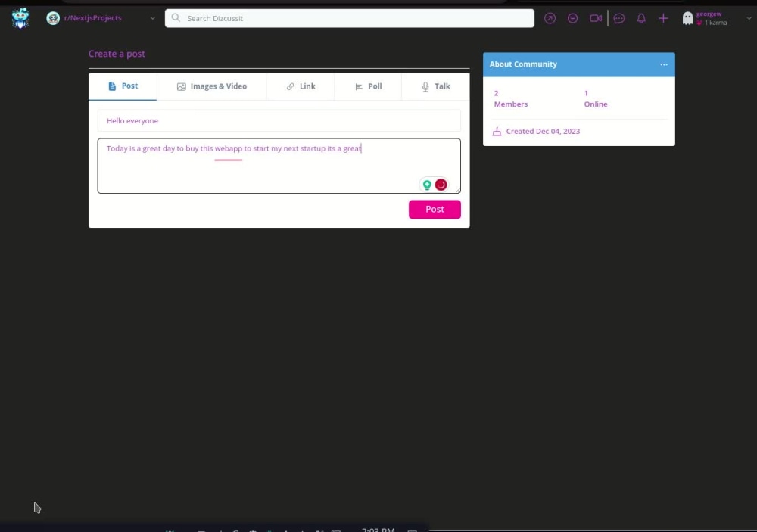Click inside the Search Dizcussit field

click(x=348, y=17)
